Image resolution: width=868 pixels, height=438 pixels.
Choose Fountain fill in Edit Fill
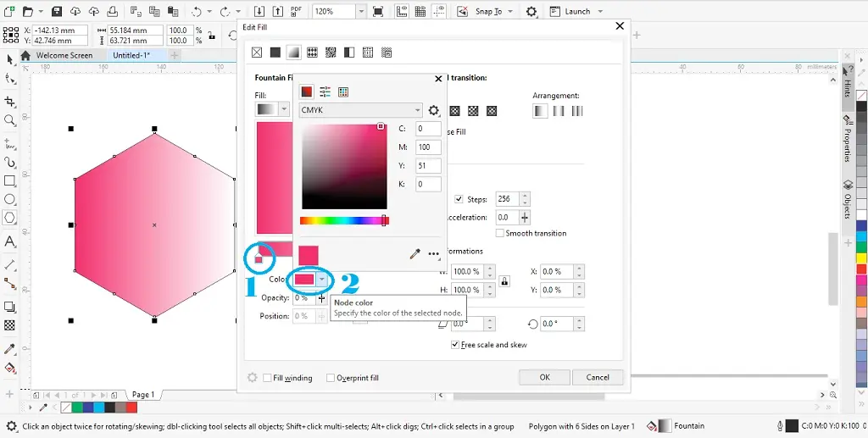293,53
